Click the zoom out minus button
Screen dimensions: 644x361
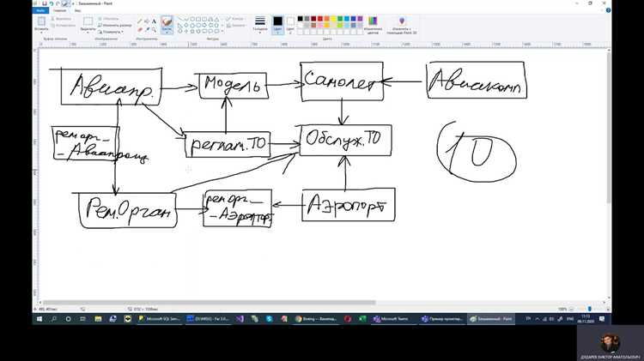click(571, 309)
